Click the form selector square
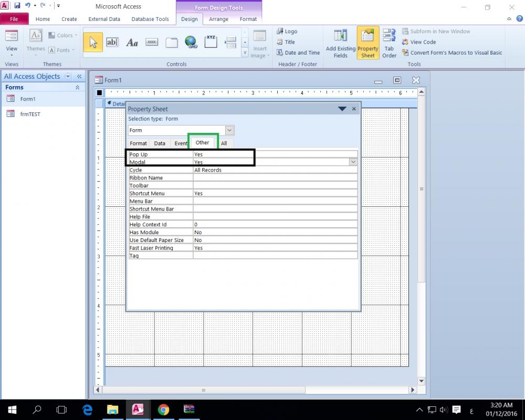 coord(99,93)
